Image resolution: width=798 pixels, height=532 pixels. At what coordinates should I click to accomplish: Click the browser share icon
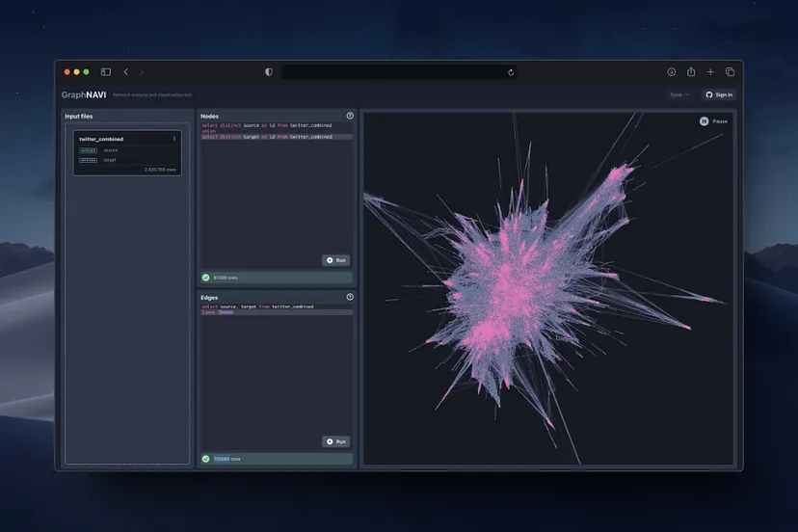coord(691,72)
